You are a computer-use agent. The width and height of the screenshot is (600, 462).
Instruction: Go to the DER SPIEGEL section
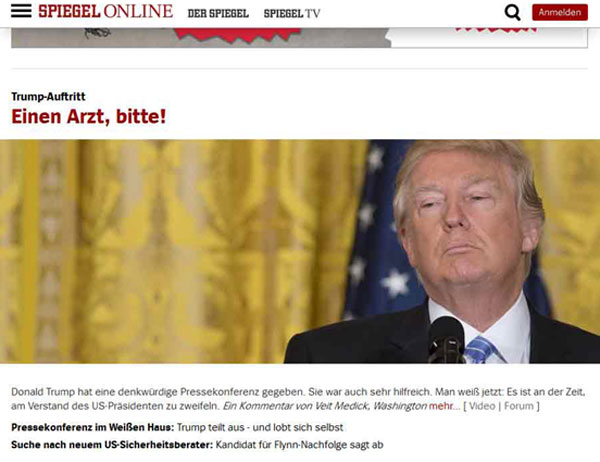(218, 13)
